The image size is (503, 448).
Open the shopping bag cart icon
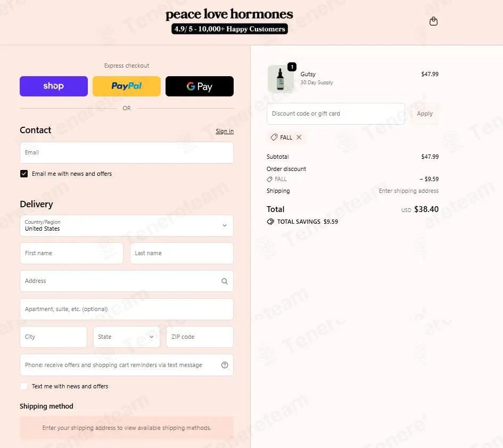click(433, 21)
